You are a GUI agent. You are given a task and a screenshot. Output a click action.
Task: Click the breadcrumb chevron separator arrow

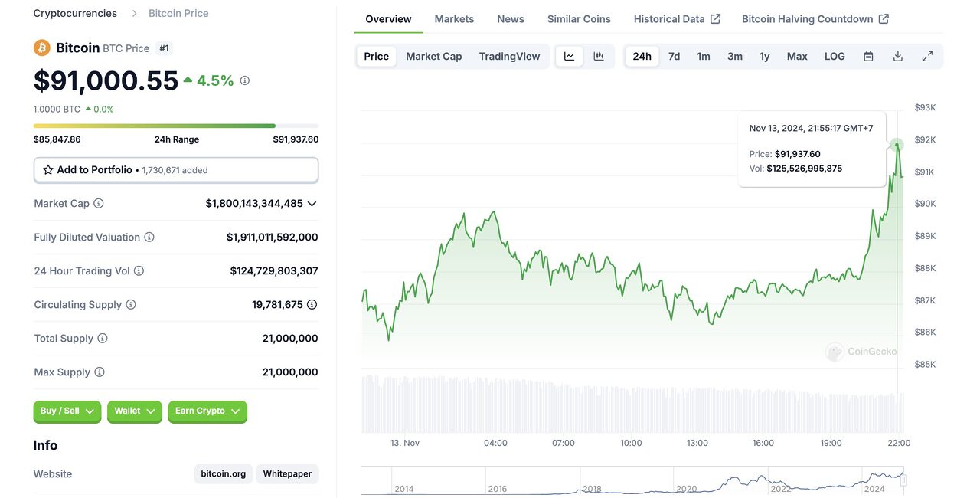click(x=133, y=14)
